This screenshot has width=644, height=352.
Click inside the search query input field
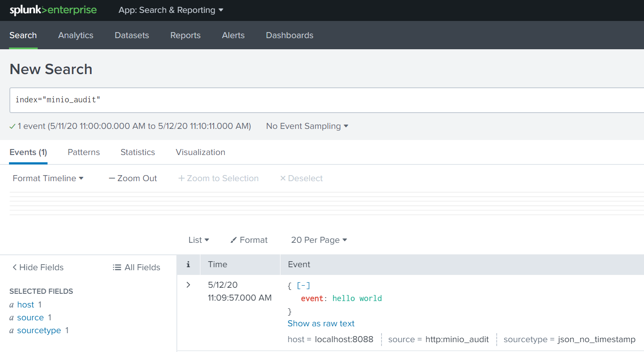[x=171, y=100]
